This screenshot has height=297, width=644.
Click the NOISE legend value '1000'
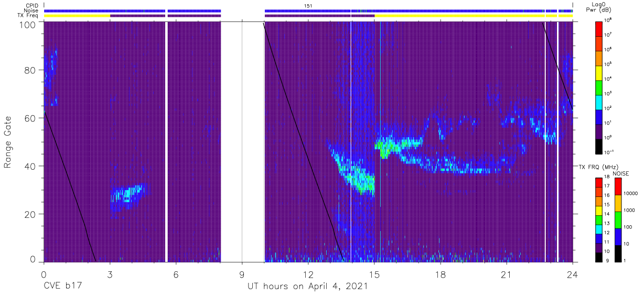(630, 211)
